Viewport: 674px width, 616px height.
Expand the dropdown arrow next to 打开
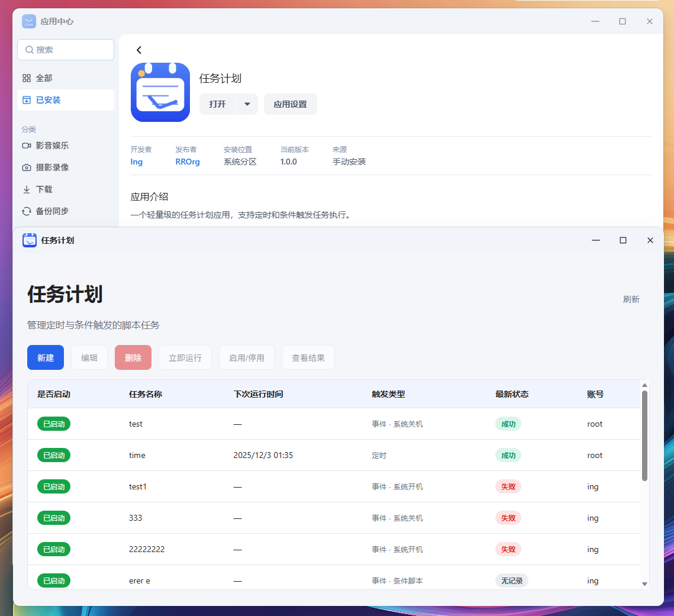247,104
